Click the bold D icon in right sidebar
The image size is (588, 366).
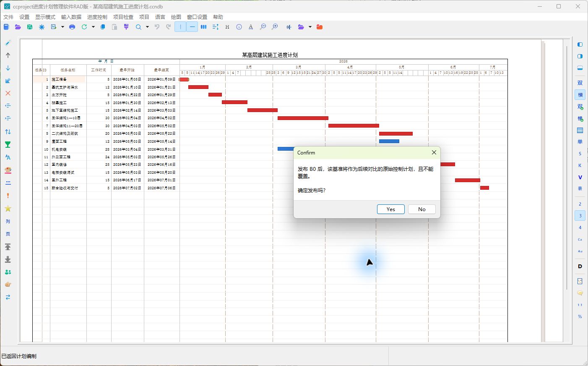click(x=580, y=266)
